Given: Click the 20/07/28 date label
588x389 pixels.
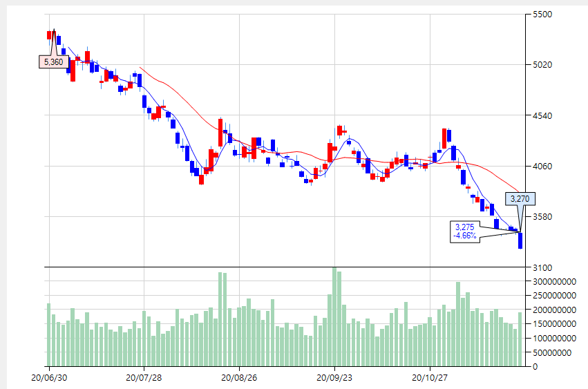Looking at the screenshot, I should tap(144, 378).
